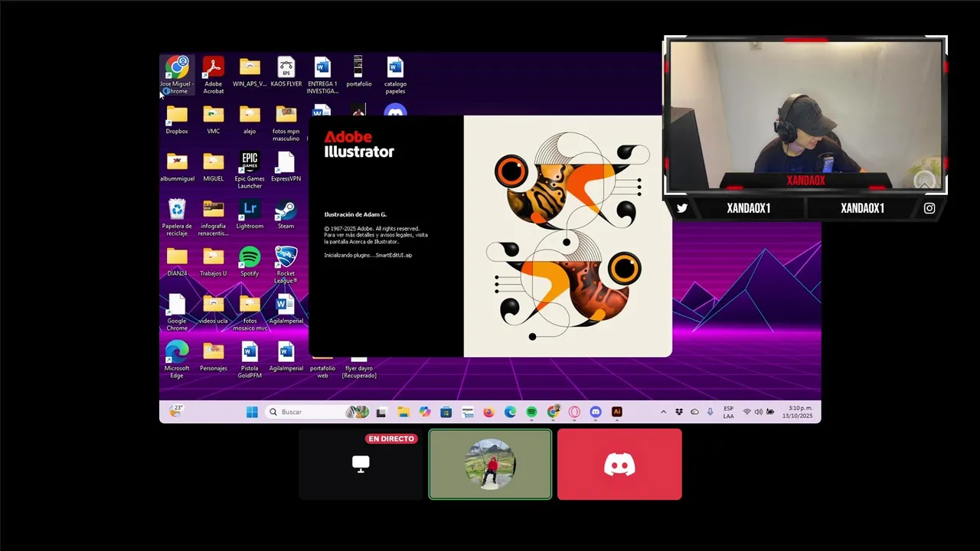Select the albummiguel folder
This screenshot has width=980, height=551.
click(177, 168)
